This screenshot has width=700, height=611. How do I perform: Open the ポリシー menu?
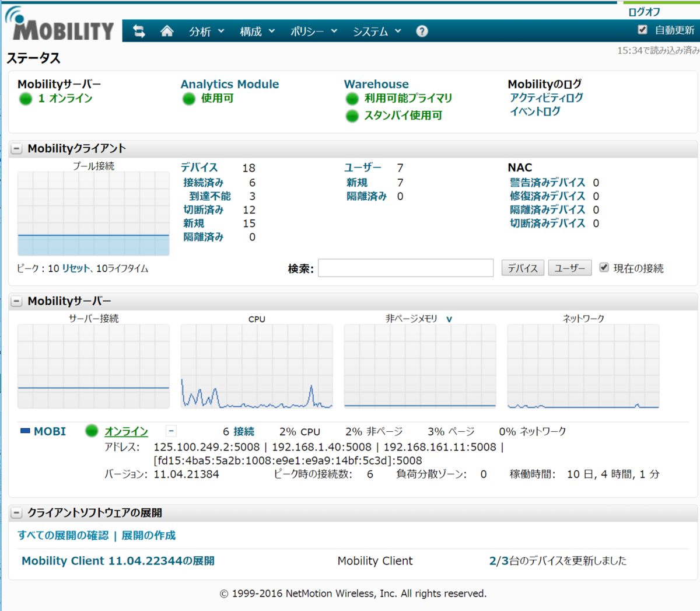pos(314,32)
